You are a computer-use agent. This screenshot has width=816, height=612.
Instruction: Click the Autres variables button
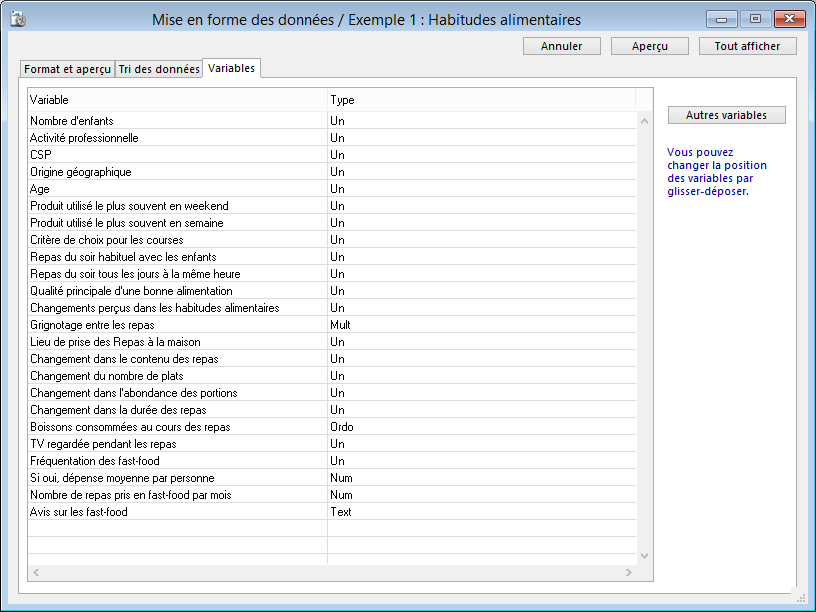tap(726, 115)
